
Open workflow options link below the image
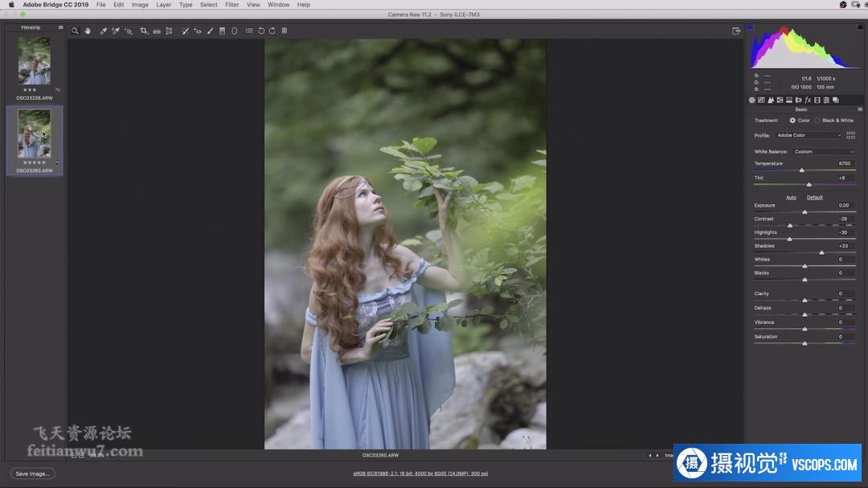(420, 474)
